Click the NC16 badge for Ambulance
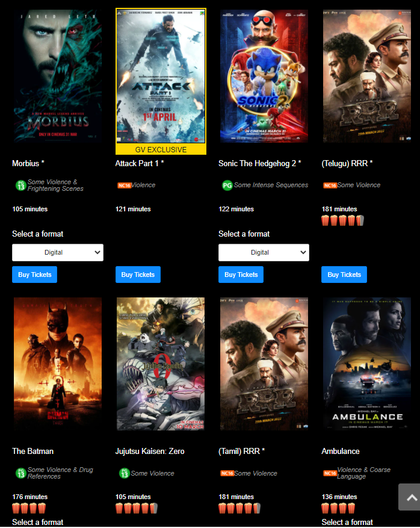This screenshot has height=528, width=420. 330,473
